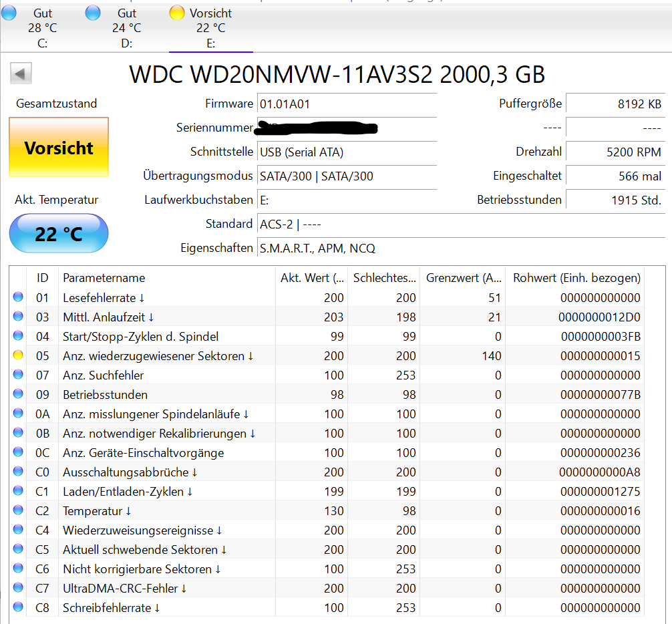Click the Parametername column header
Screen dimensions: 672x624
click(167, 278)
